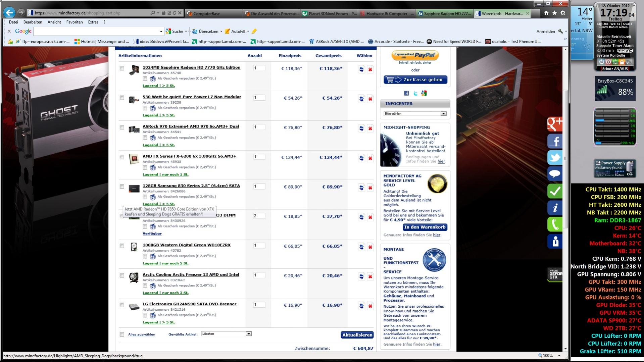Click In den Warenkorb service button

[425, 227]
